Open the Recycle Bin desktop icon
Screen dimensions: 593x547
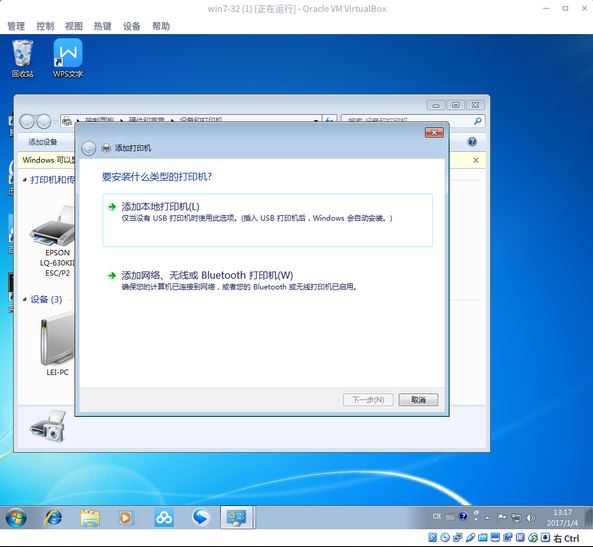(x=22, y=59)
